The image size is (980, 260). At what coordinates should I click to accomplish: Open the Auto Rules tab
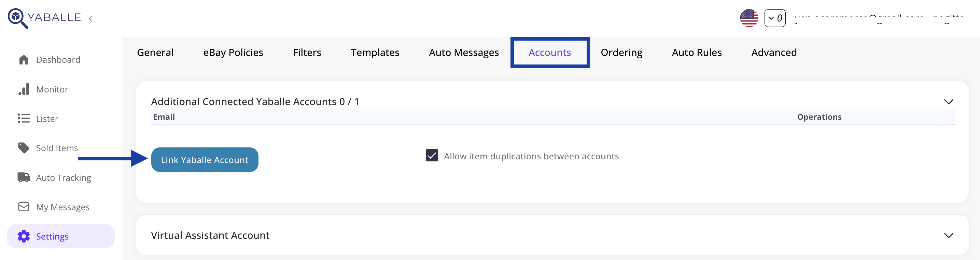[697, 53]
